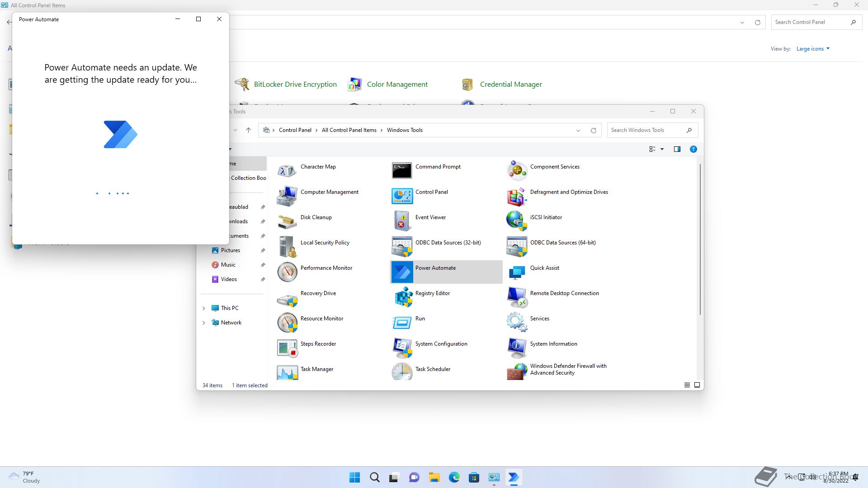Select Remote Desktop Connection icon
868x488 pixels.
[517, 297]
